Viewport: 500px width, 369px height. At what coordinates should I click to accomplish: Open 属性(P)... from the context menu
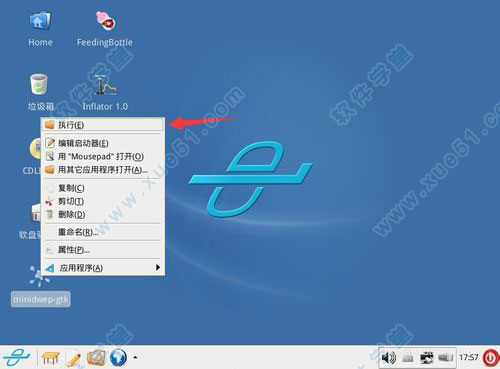(x=103, y=250)
